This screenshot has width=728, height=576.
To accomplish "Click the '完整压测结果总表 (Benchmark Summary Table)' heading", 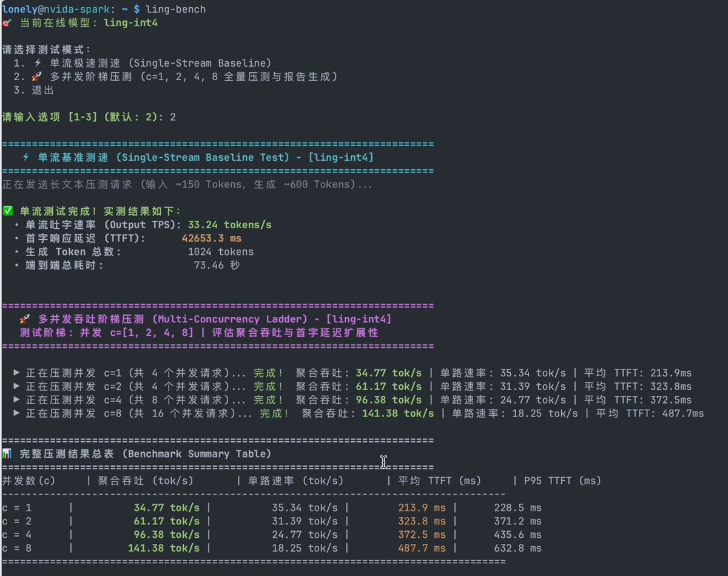I will [x=146, y=453].
